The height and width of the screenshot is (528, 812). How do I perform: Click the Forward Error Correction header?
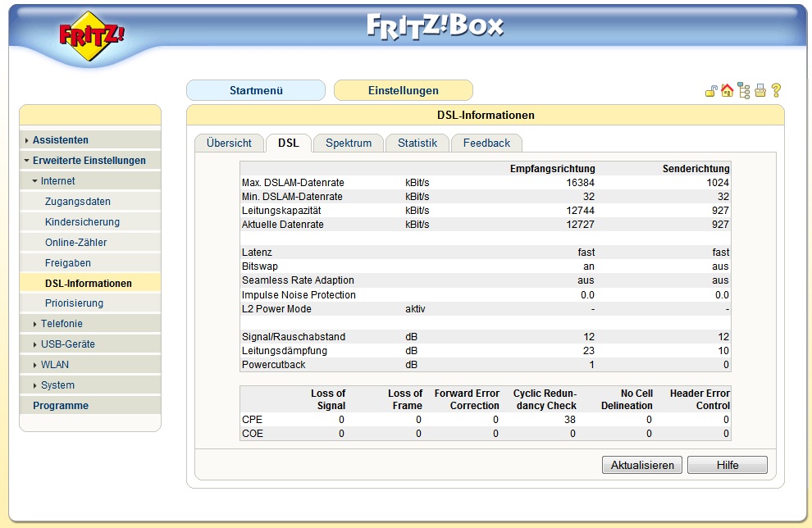click(468, 399)
